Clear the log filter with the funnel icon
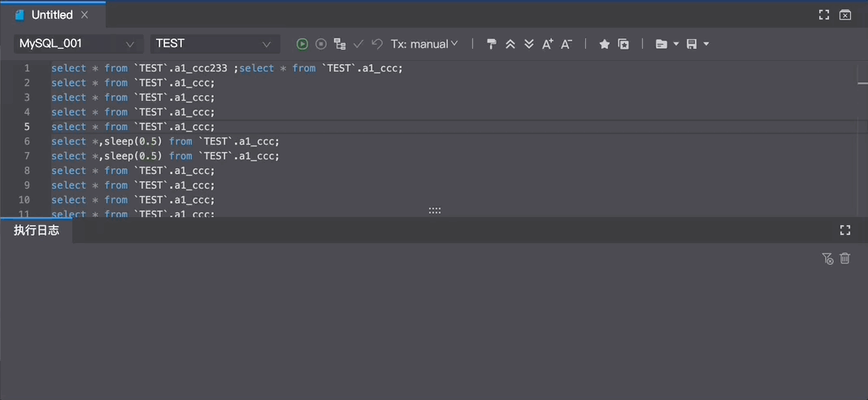 point(827,259)
